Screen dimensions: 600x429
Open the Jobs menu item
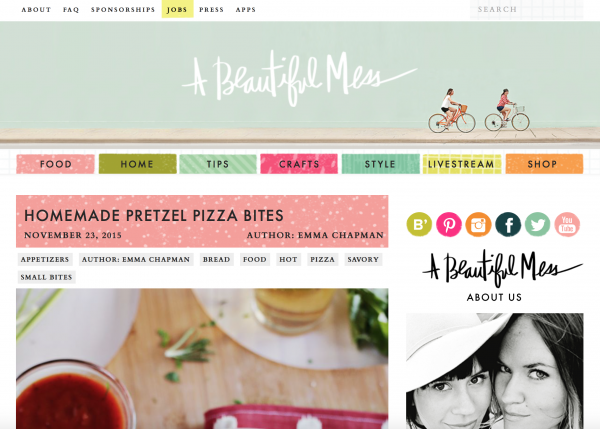(x=177, y=9)
